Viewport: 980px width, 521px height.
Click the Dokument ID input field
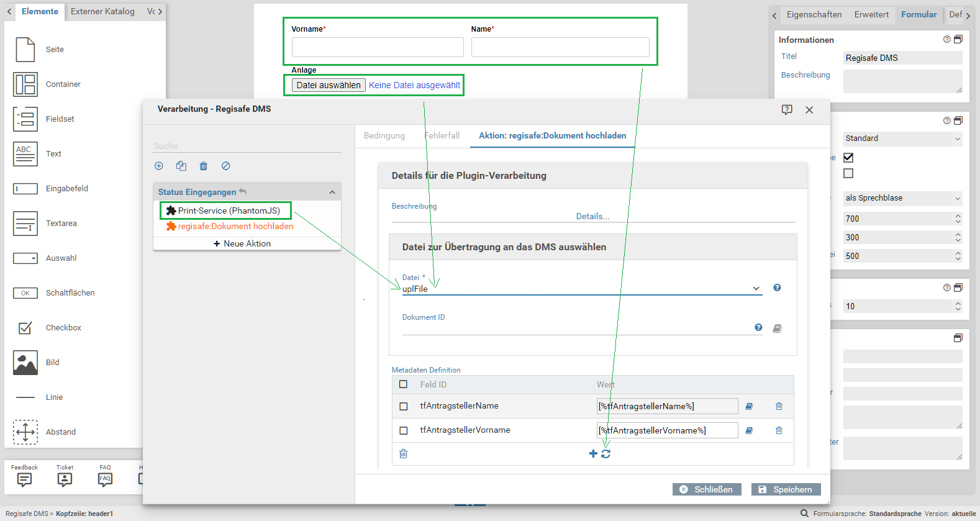coord(574,328)
